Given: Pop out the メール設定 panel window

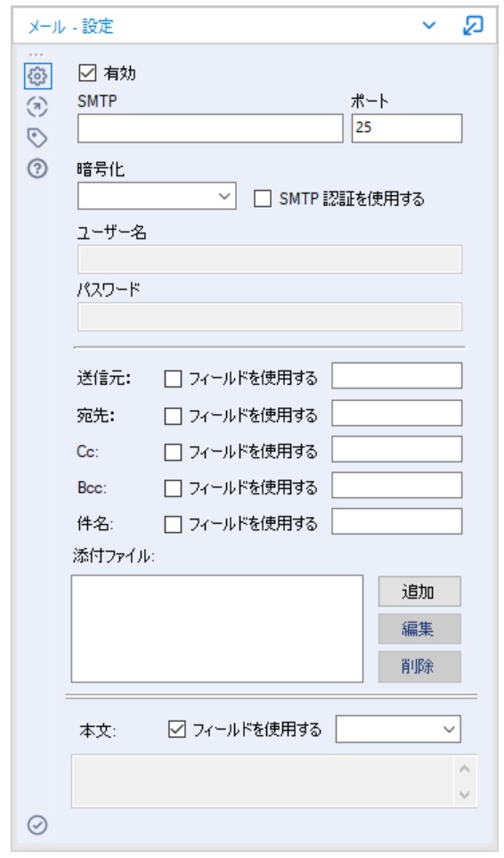Looking at the screenshot, I should (x=472, y=25).
